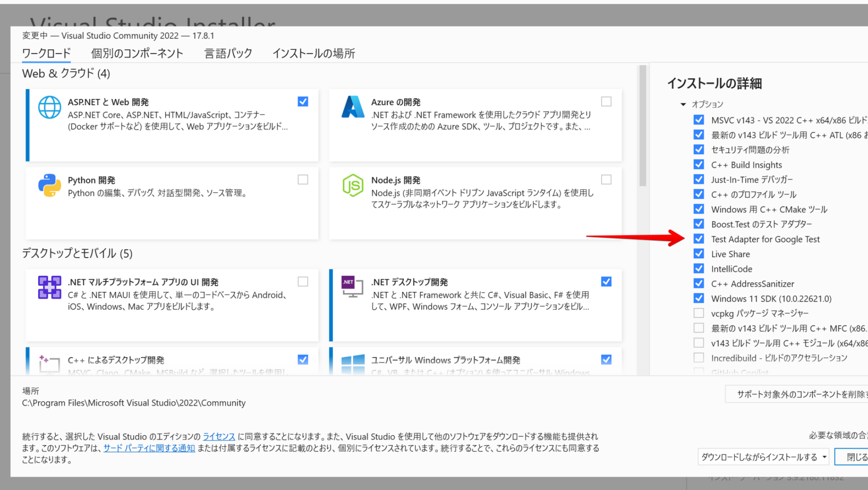
Task: Click the ユニバーサル Windows プラットフォーム開発 icon
Action: 353,364
